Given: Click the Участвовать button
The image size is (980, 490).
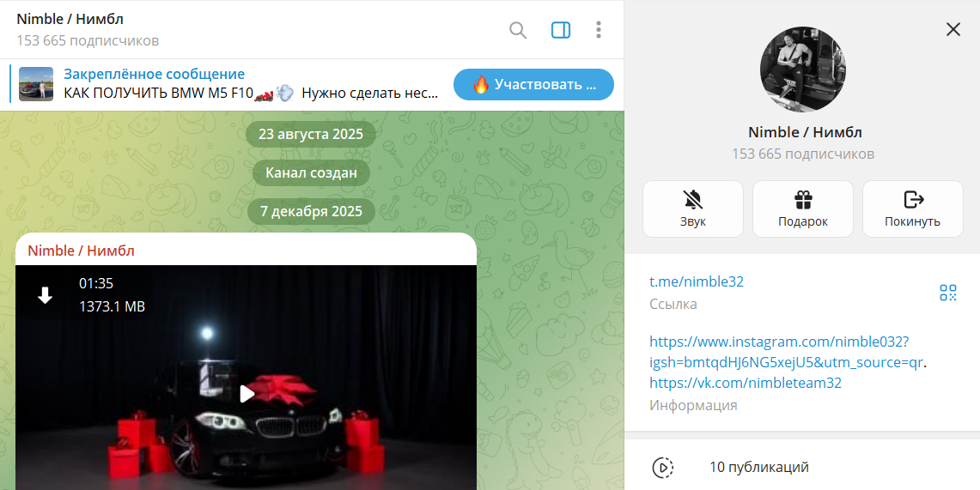Looking at the screenshot, I should [533, 84].
